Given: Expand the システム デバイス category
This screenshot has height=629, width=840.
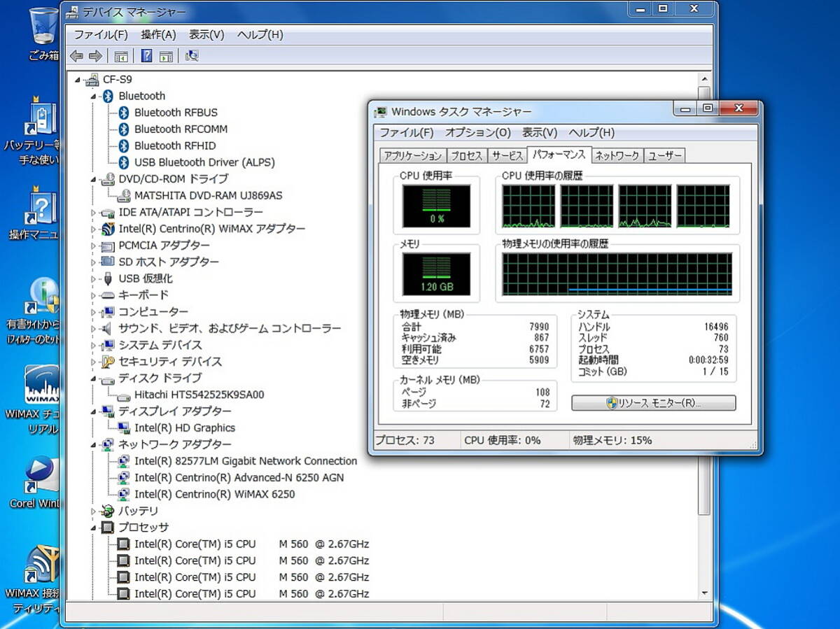Looking at the screenshot, I should click(x=94, y=346).
